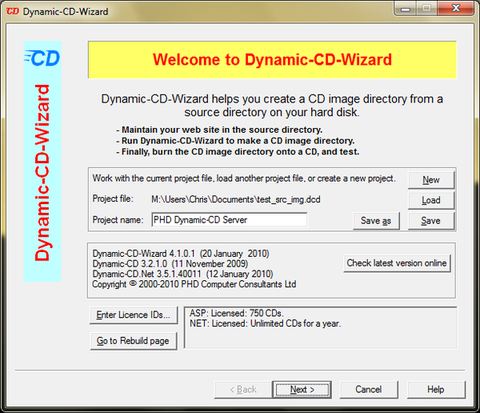Click vertical Dynamic-CD-Wizard sidebar banner
Viewport: 480px width, 413px height.
tap(42, 162)
